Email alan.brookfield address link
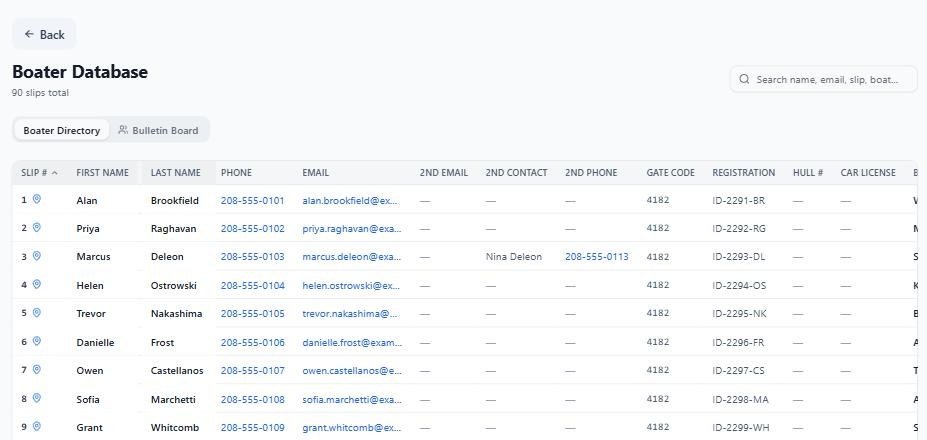 [x=352, y=200]
